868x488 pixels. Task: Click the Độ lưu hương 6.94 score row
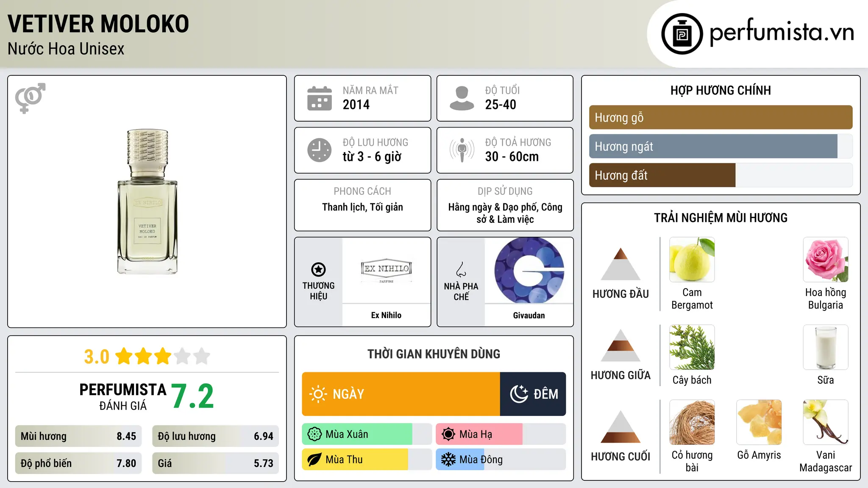click(x=215, y=436)
